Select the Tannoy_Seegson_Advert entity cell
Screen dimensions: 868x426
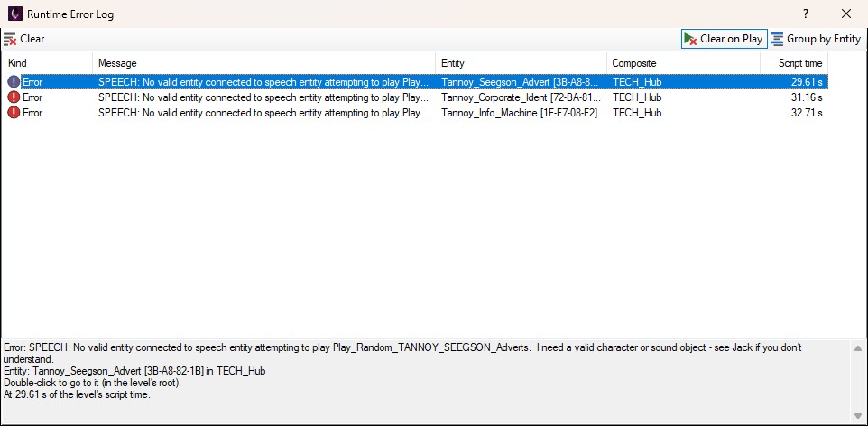pos(520,82)
